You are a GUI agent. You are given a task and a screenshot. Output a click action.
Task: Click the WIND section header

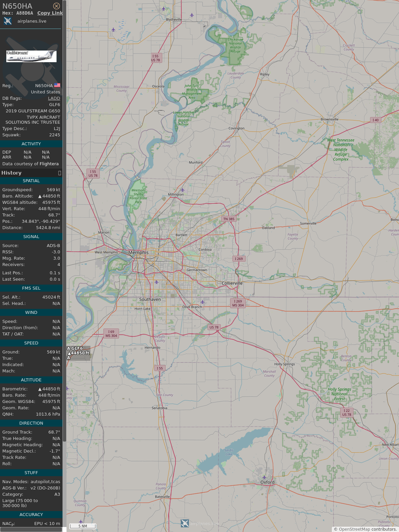click(x=31, y=313)
